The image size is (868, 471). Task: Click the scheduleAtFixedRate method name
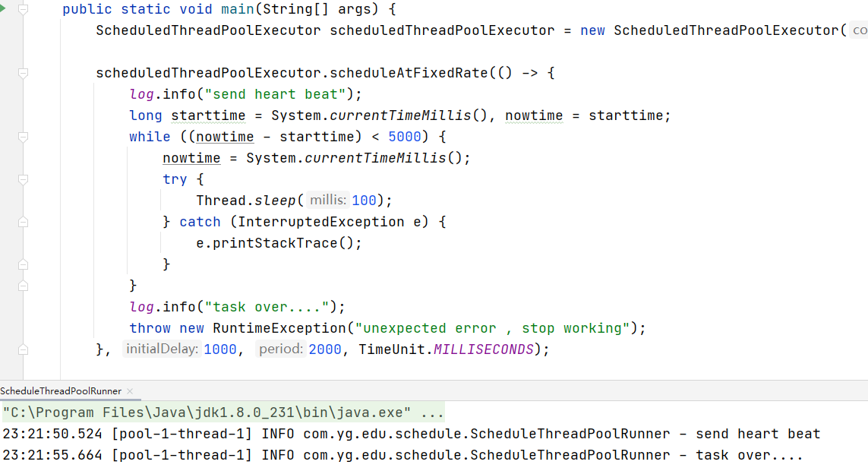tap(409, 73)
